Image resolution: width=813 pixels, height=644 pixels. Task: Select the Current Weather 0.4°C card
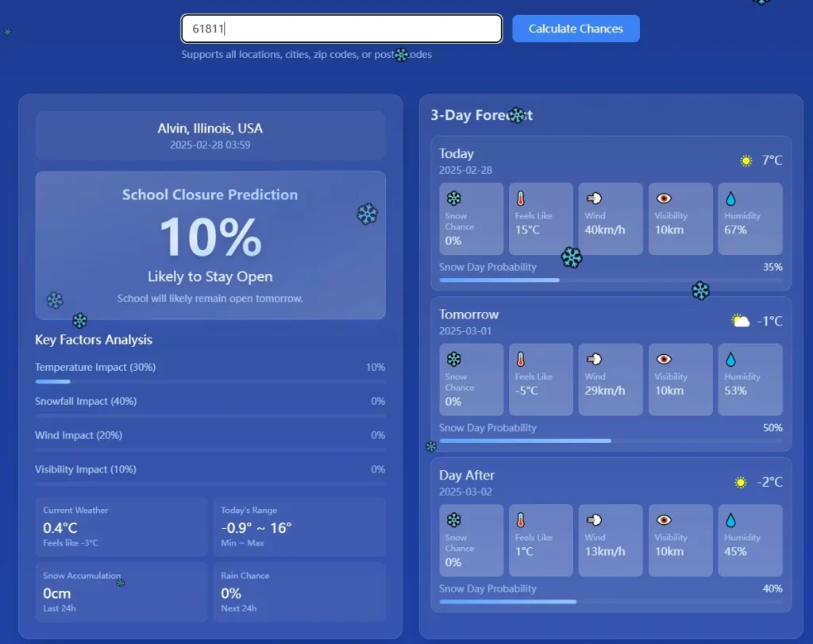pyautogui.click(x=121, y=526)
